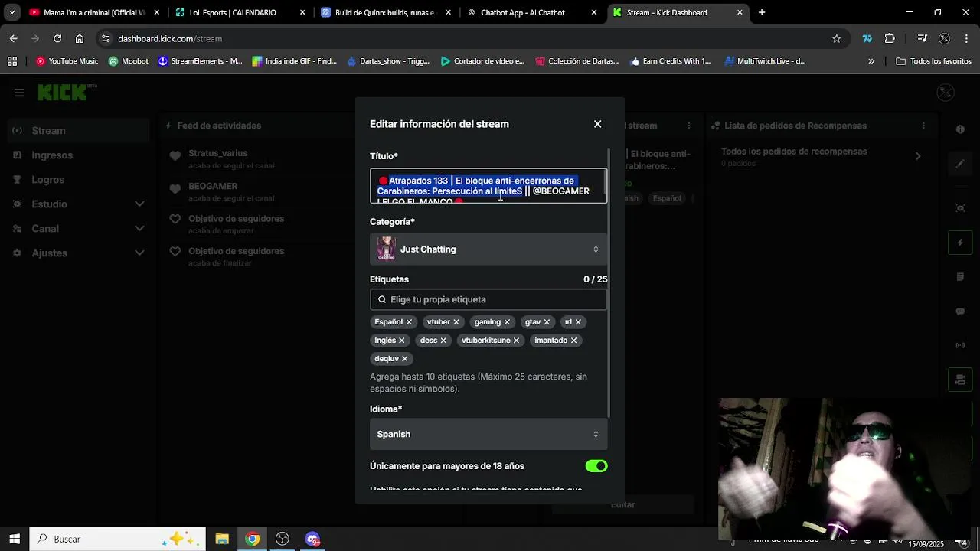Remove the vtuber tag
The height and width of the screenshot is (551, 980).
click(x=456, y=322)
